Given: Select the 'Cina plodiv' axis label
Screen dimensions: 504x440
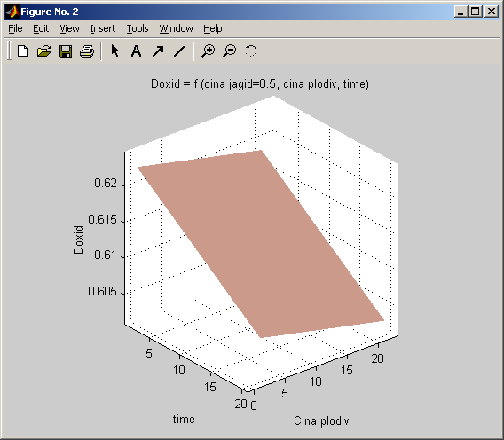Looking at the screenshot, I should click(321, 420).
